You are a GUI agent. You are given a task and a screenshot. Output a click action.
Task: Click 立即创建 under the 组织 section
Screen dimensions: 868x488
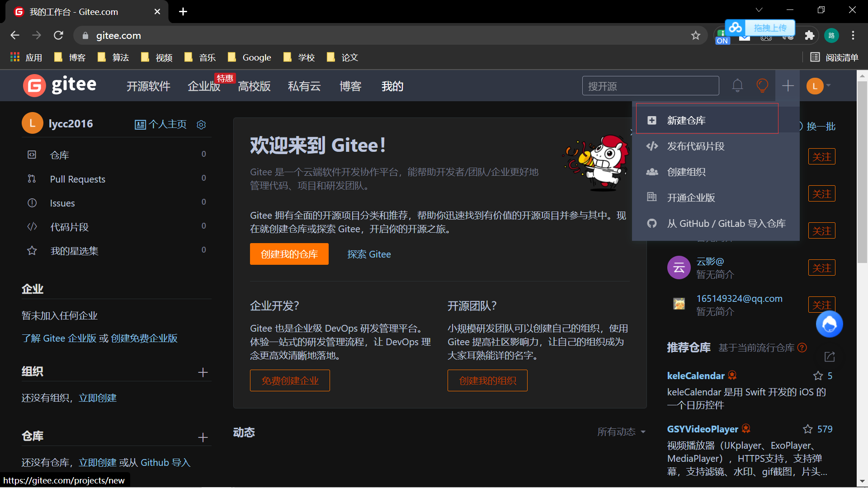point(98,398)
